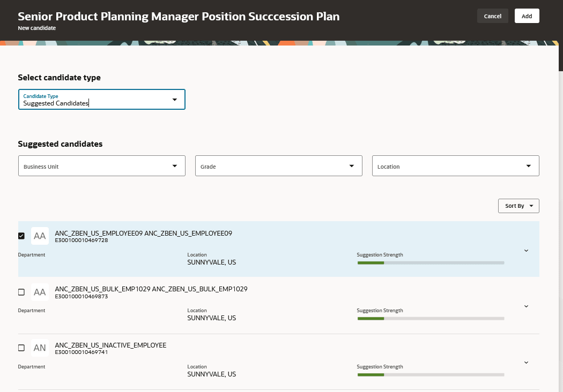
Task: Expand details for ANC_ZBEN_US_EMPLOYEE09 row
Action: (x=526, y=251)
